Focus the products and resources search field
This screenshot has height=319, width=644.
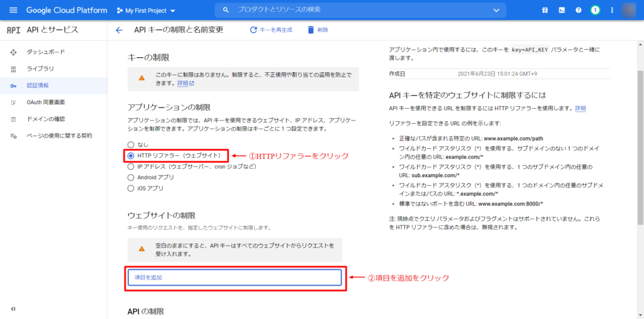[x=362, y=10]
